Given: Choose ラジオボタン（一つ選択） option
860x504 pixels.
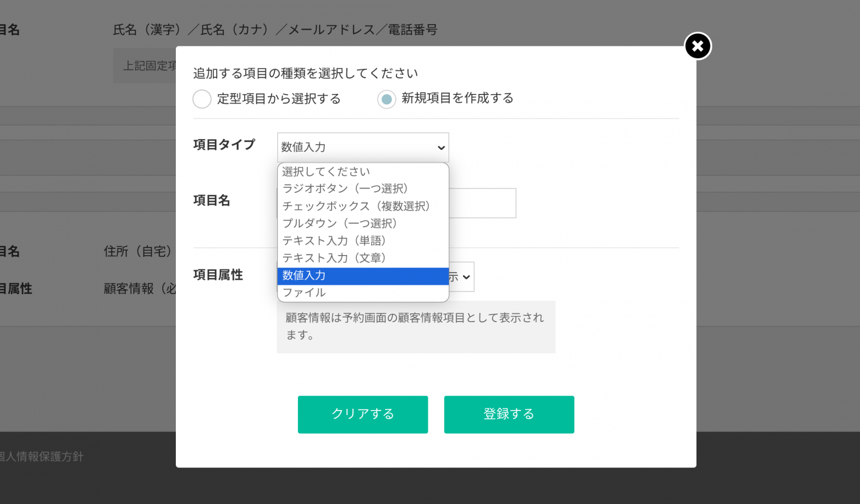Looking at the screenshot, I should (345, 189).
